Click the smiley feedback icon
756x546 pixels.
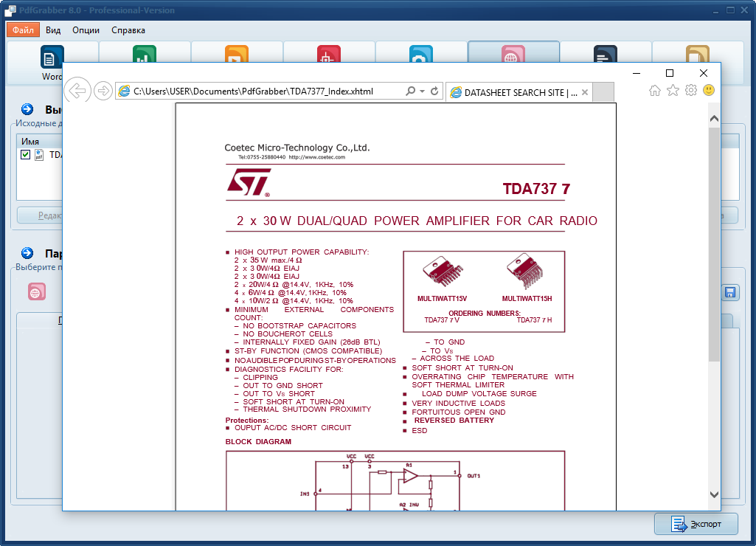pyautogui.click(x=709, y=90)
